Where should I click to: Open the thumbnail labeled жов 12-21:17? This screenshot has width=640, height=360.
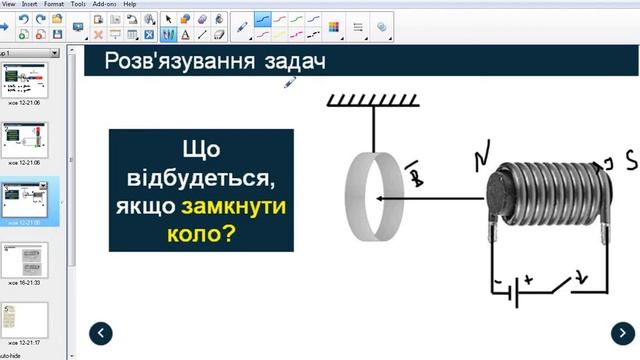(x=24, y=320)
